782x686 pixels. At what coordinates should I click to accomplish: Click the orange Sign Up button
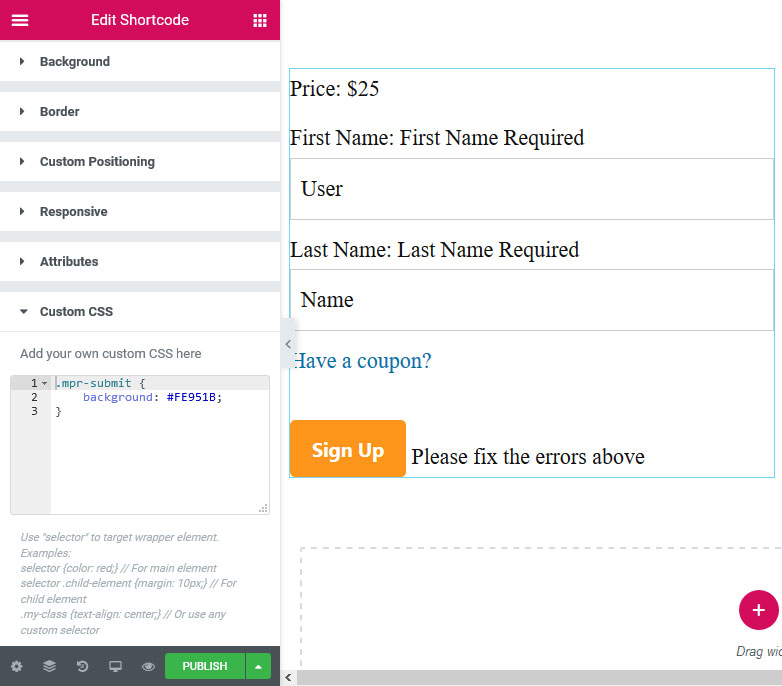pyautogui.click(x=347, y=449)
